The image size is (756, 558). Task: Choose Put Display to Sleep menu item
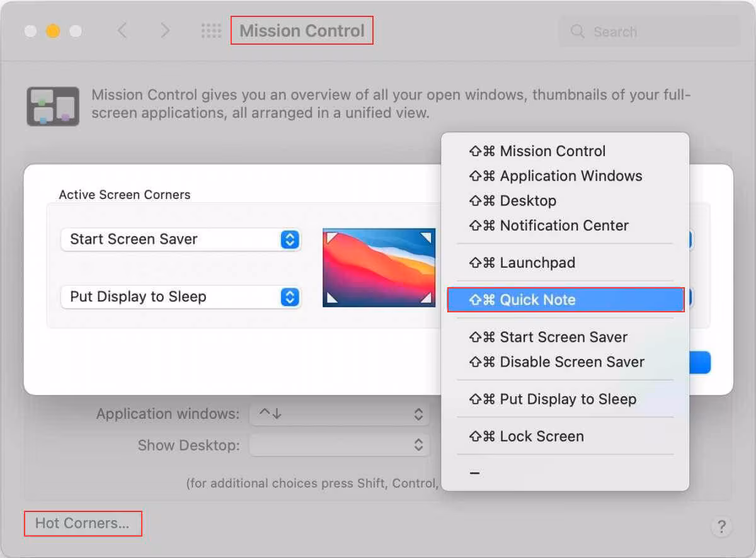pos(565,399)
